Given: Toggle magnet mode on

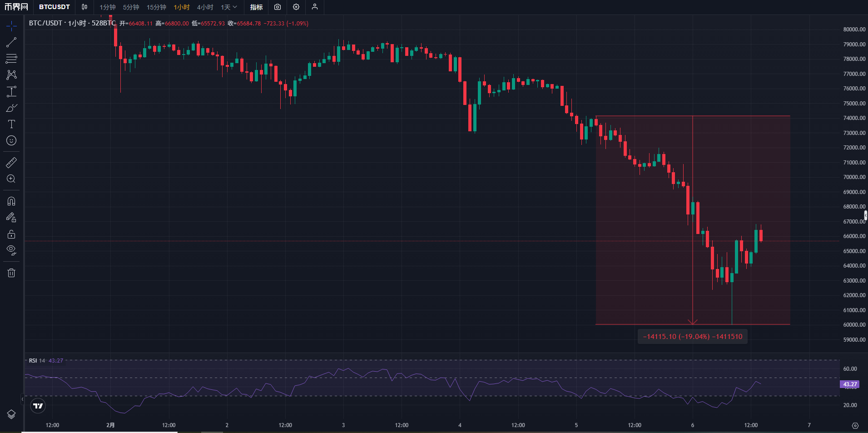Looking at the screenshot, I should coord(11,201).
